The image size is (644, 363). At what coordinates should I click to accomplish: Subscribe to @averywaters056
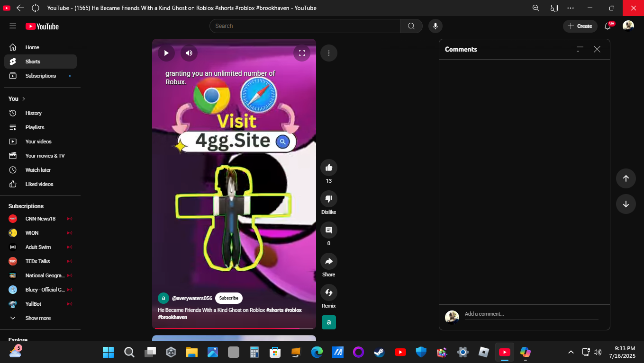pyautogui.click(x=229, y=298)
